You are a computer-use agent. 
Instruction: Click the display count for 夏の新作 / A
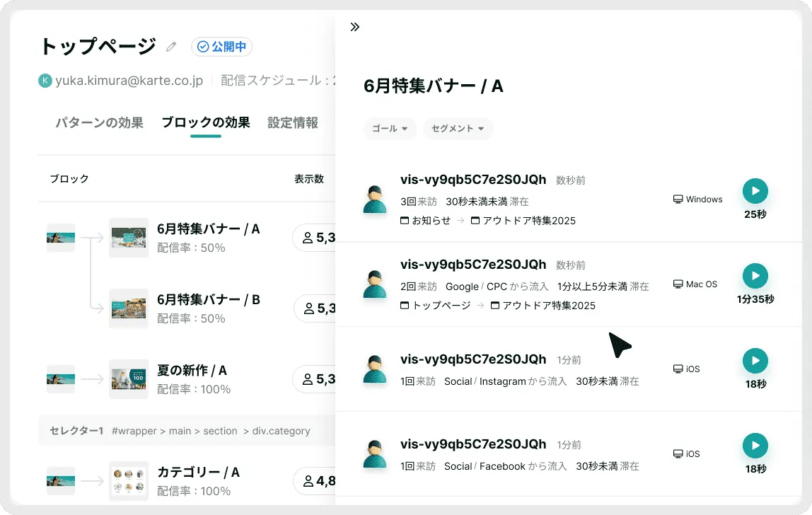click(x=315, y=379)
